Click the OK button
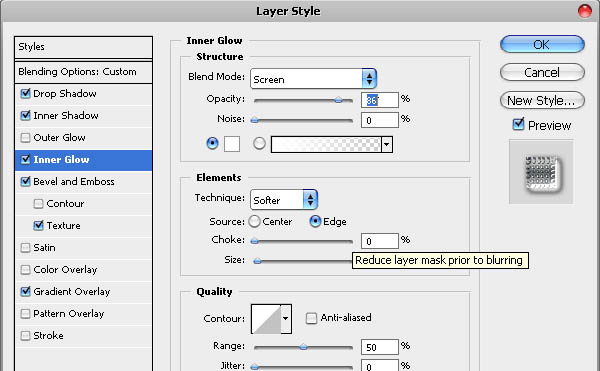 [x=542, y=44]
